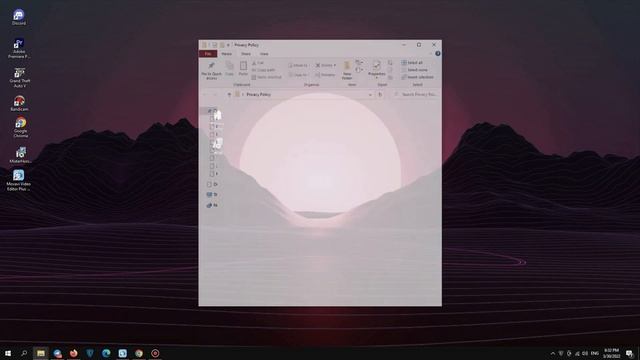
Task: Switch to the Home ribbon tab
Action: pyautogui.click(x=227, y=54)
